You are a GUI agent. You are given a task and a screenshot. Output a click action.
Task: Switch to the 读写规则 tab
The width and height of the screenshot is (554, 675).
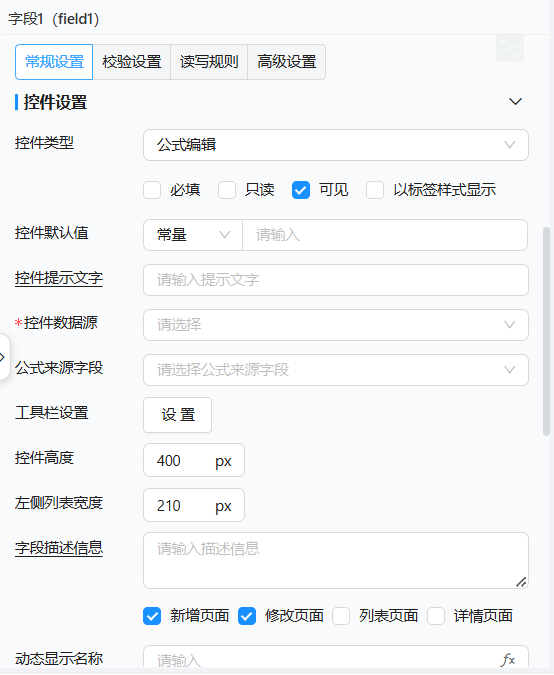pyautogui.click(x=209, y=62)
